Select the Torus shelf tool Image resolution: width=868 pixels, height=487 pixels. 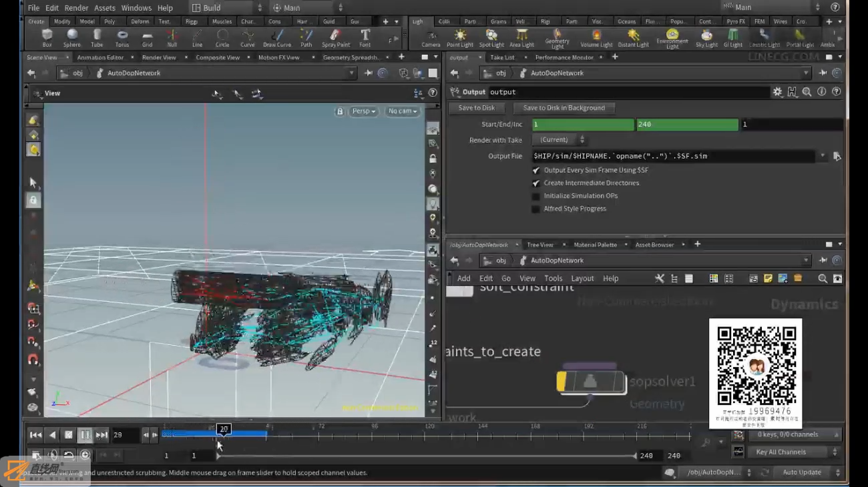click(122, 37)
